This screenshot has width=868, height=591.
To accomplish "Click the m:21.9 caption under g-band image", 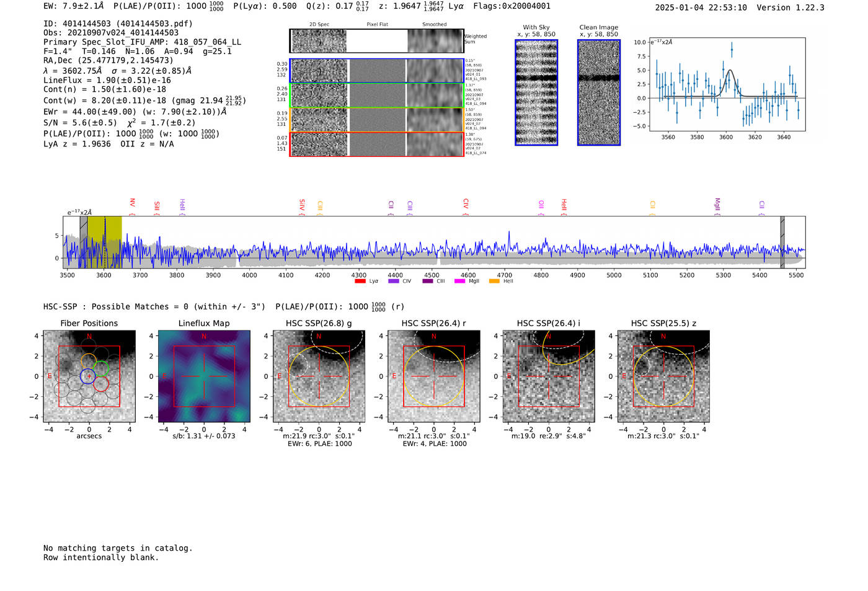I will [x=319, y=436].
